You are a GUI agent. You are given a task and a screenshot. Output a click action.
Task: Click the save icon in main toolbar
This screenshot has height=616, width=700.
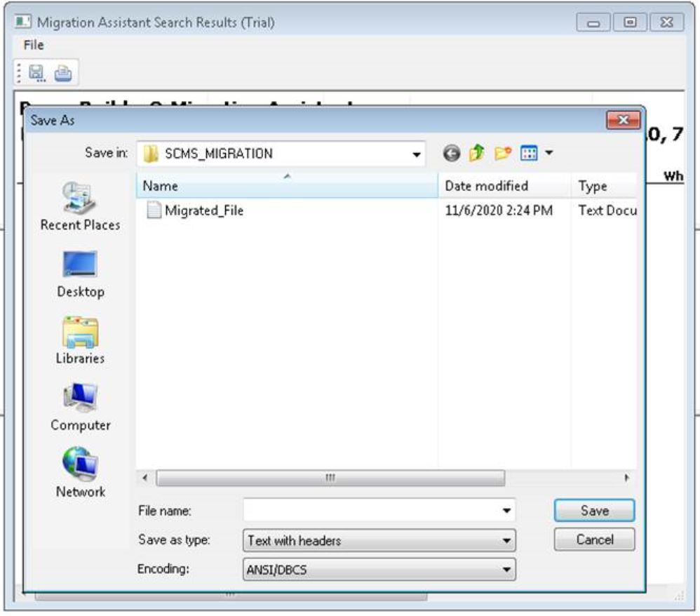(36, 73)
